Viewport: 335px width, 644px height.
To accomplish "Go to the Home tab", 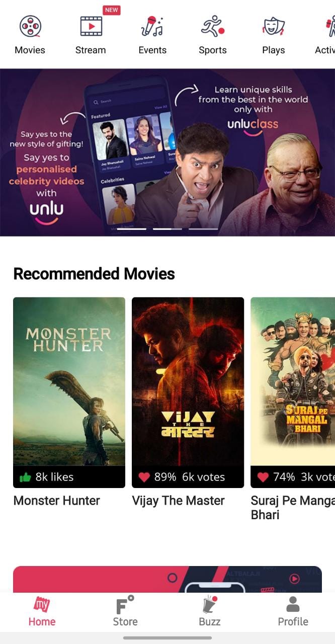I will (42, 611).
